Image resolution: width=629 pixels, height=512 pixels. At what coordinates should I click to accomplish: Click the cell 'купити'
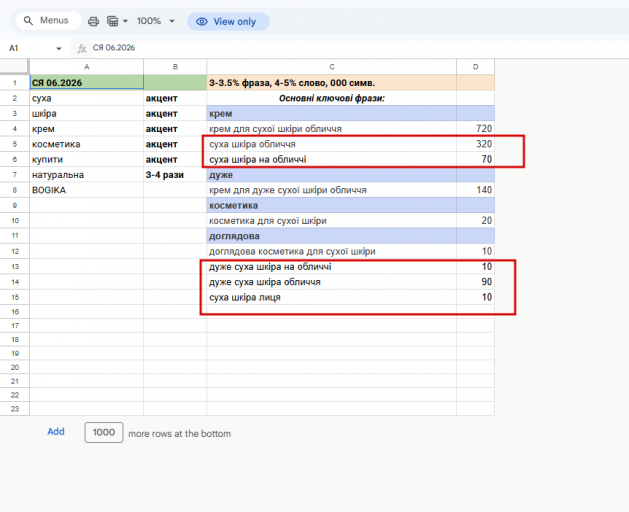[87, 159]
